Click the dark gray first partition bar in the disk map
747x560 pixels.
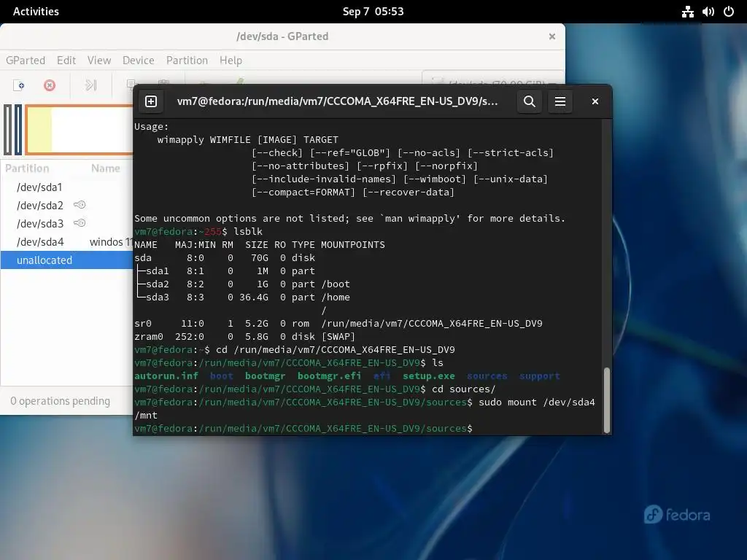[x=7, y=130]
